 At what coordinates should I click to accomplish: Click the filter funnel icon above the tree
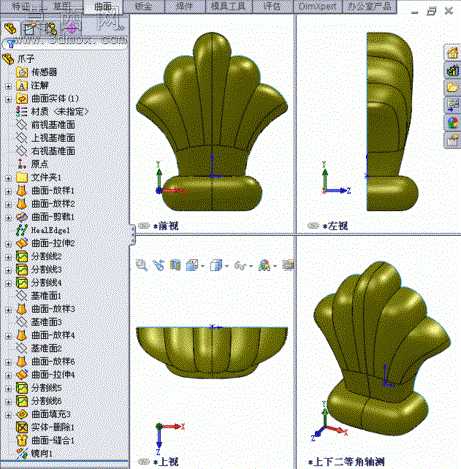[10, 44]
